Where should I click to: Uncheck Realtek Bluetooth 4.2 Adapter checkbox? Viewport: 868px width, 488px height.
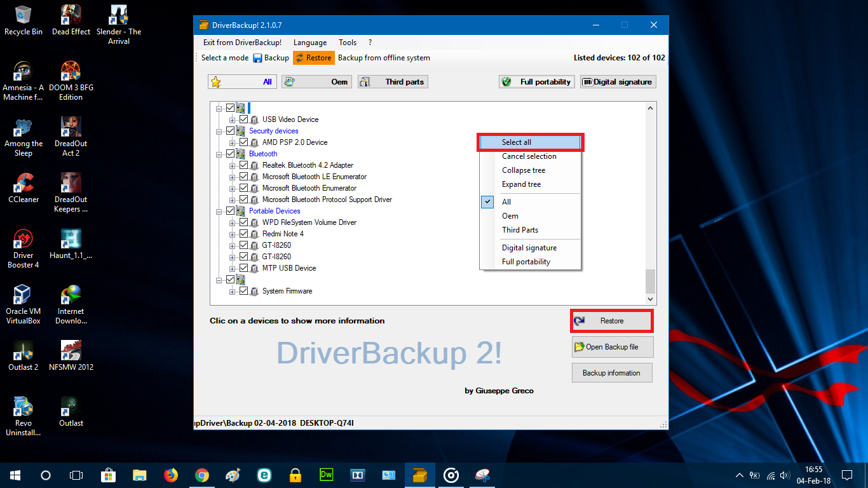243,165
